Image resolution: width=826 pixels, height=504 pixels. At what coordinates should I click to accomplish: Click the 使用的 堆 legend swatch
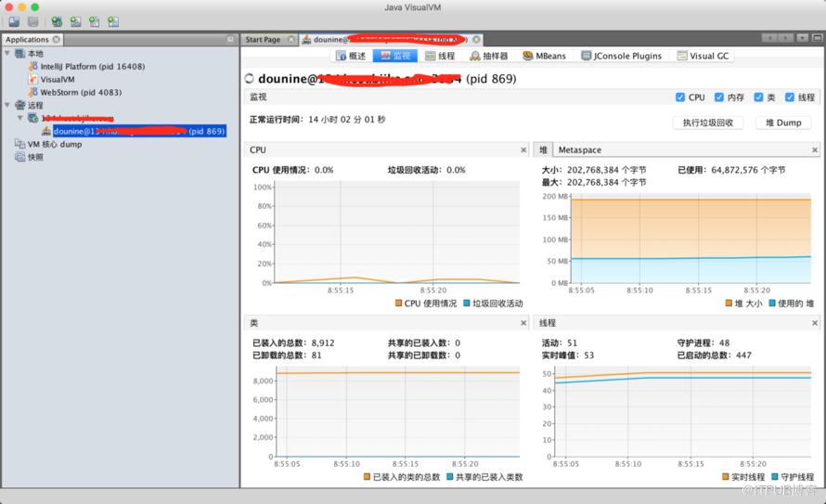772,304
